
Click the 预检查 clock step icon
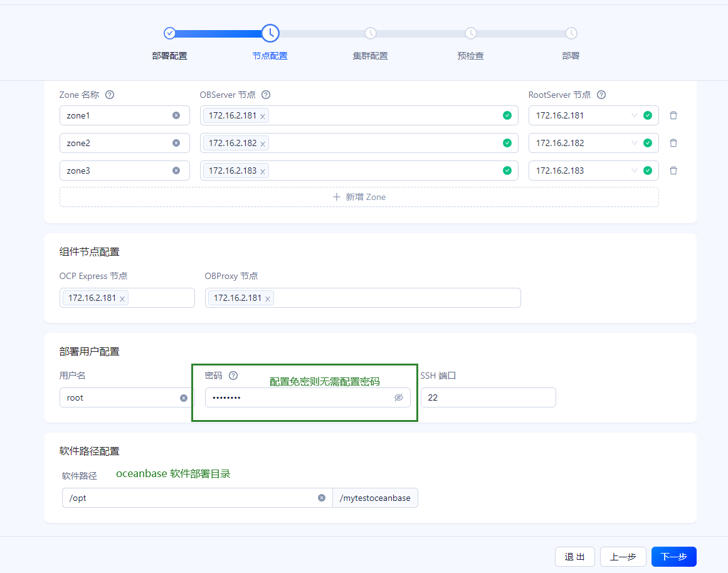click(470, 33)
